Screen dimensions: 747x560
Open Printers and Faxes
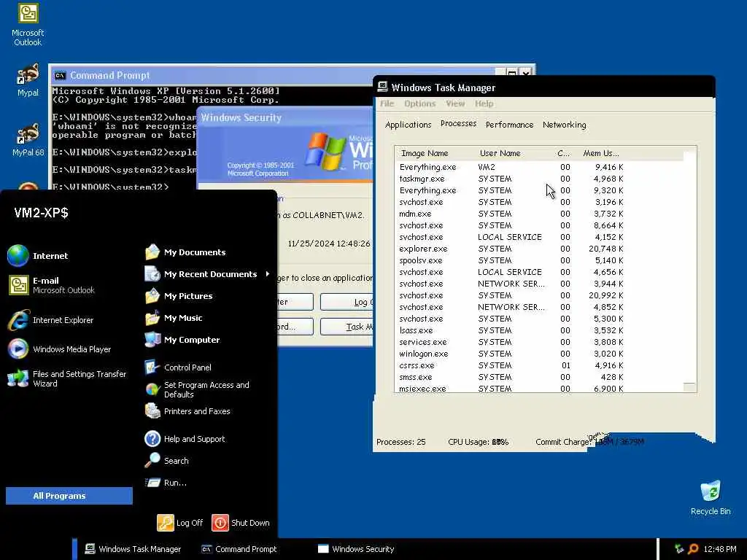tap(187, 411)
